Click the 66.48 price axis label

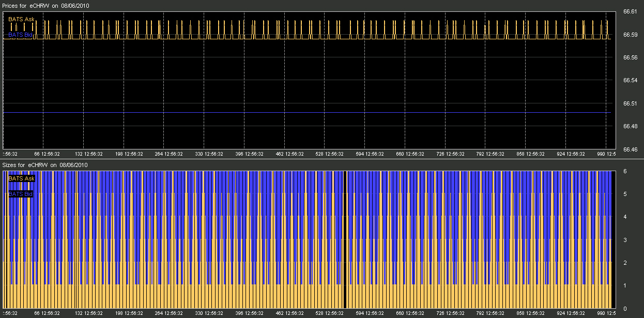(630, 126)
